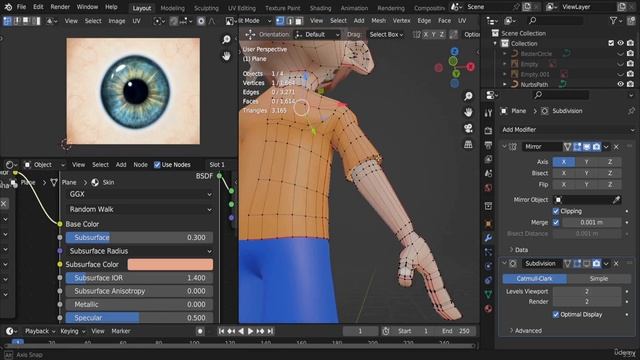The image size is (640, 360).
Task: Open the GGX distribution dropdown
Action: (x=140, y=194)
